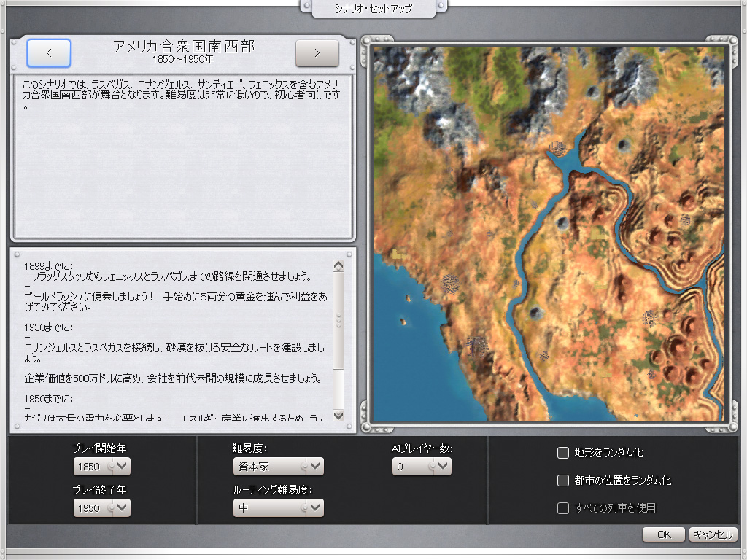The height and width of the screenshot is (560, 747).
Task: Click the scenario description text
Action: 181,95
